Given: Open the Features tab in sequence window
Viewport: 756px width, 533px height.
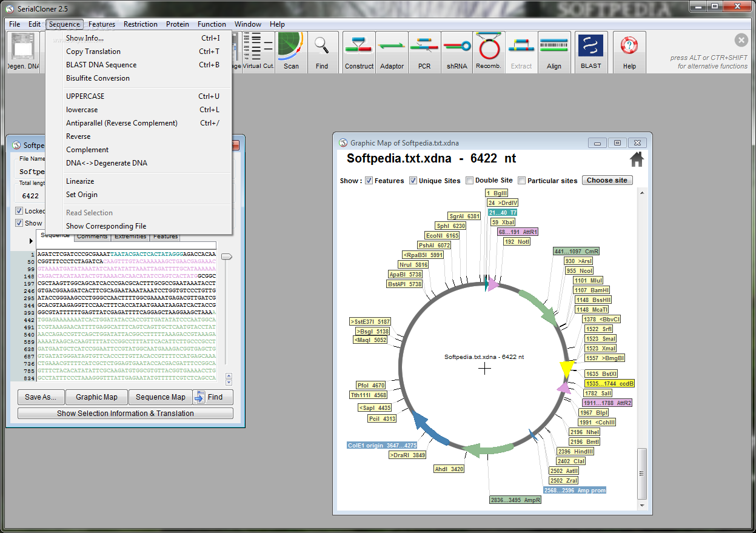Looking at the screenshot, I should tap(166, 236).
